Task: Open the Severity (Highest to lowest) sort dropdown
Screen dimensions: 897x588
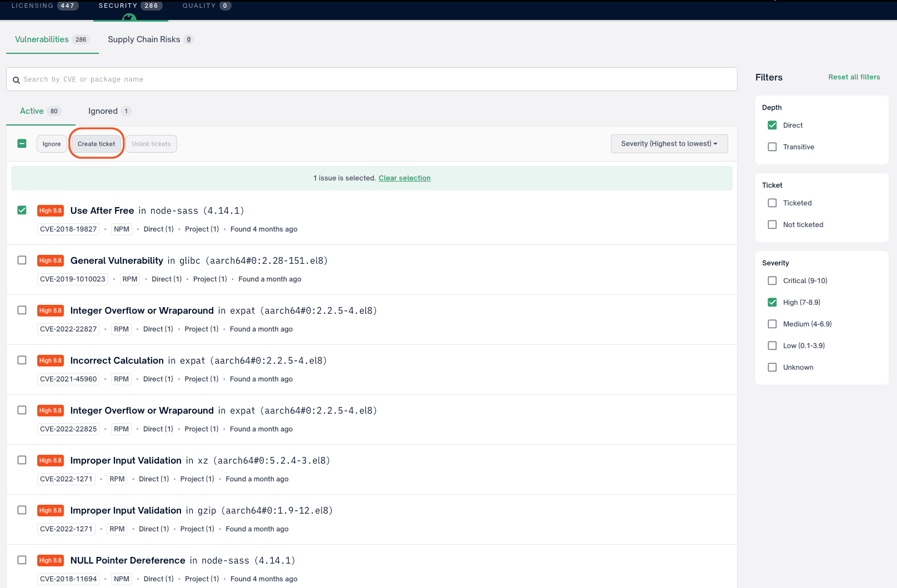Action: (669, 144)
